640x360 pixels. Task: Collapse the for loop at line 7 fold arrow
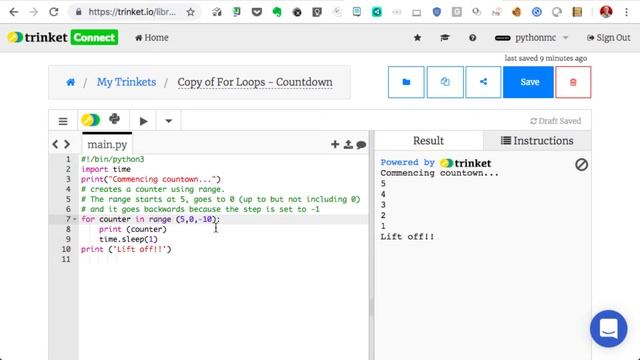coord(75,220)
